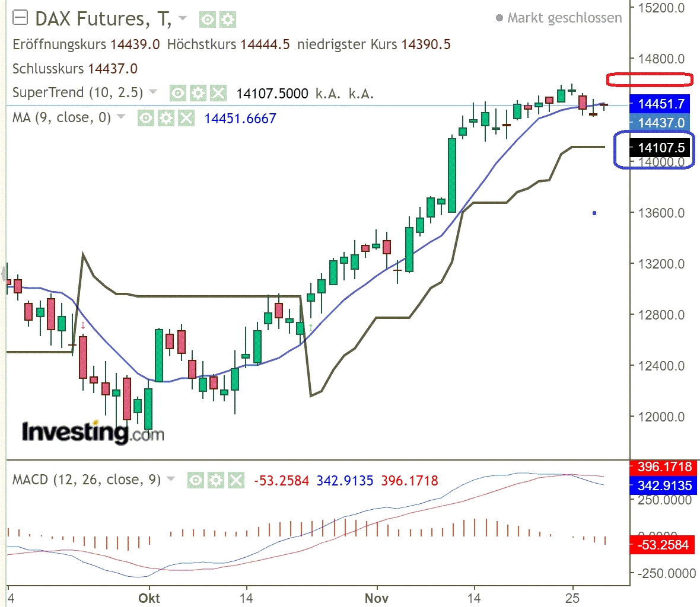Screen dimensions: 700x607
Task: Open the DAX Futures series settings gear
Action: (228, 20)
